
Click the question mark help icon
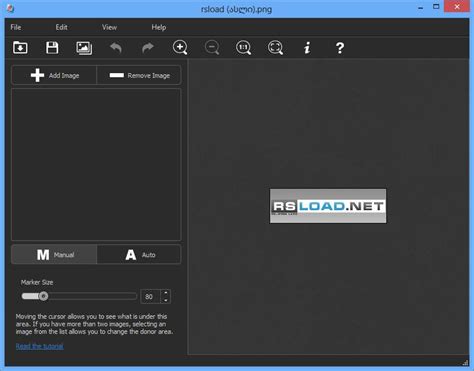point(339,48)
